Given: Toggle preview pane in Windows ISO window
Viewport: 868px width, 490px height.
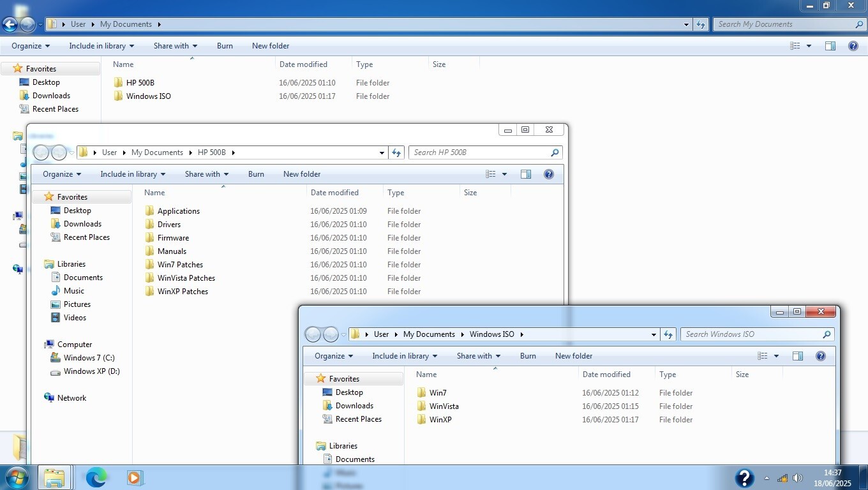Looking at the screenshot, I should pos(798,356).
